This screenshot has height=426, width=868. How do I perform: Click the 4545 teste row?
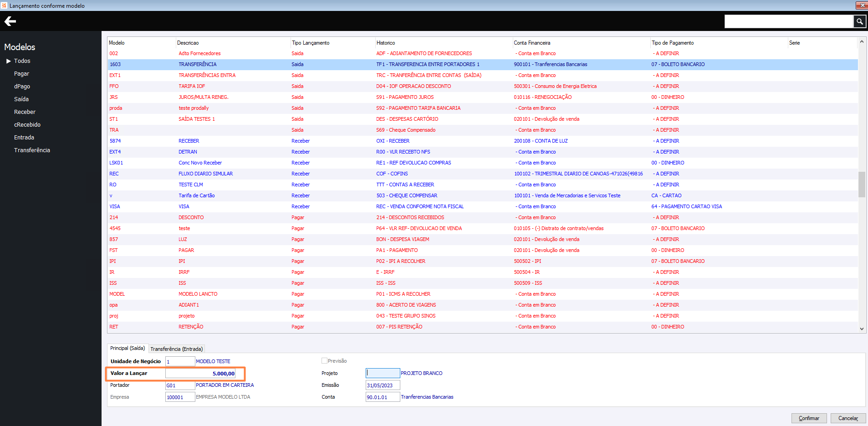point(483,229)
